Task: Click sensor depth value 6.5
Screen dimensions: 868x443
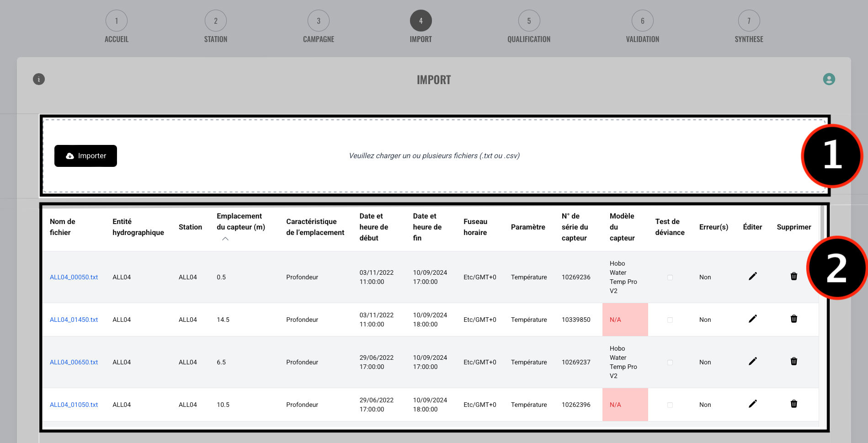Action: tap(221, 362)
